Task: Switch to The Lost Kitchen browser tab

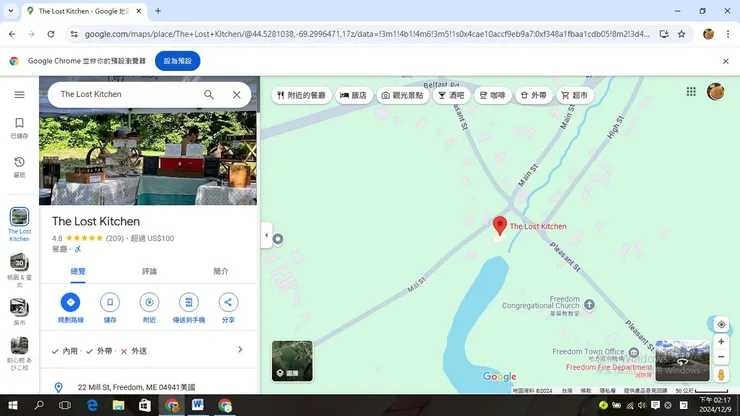Action: click(84, 11)
